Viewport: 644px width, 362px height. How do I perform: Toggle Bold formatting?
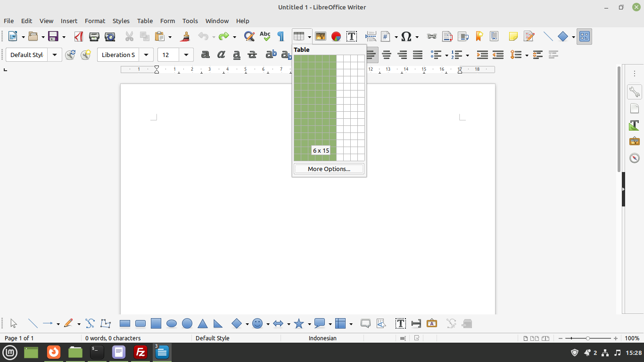tap(206, 55)
